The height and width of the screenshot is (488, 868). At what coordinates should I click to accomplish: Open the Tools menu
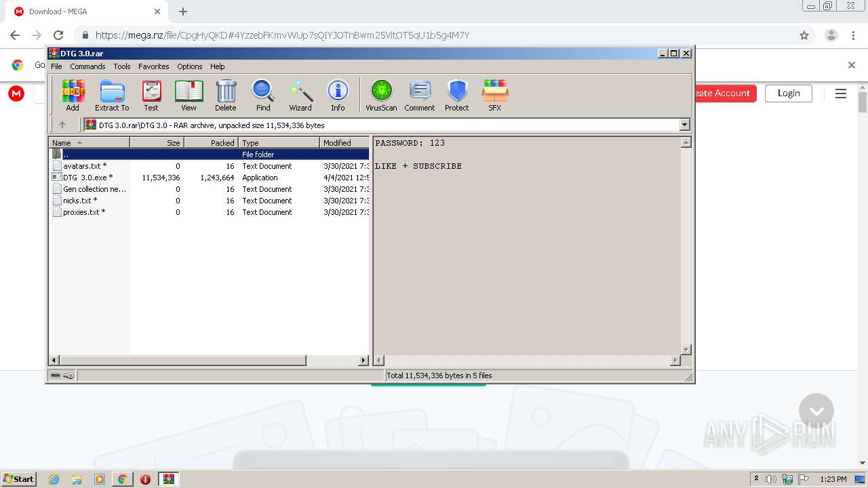(122, 66)
